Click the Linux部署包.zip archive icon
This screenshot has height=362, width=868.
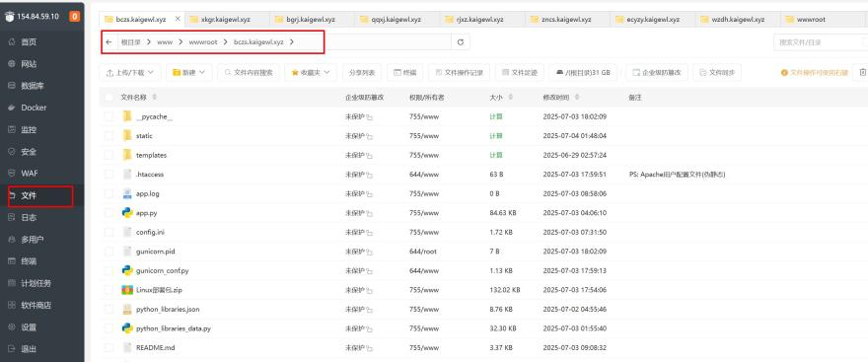coord(127,289)
